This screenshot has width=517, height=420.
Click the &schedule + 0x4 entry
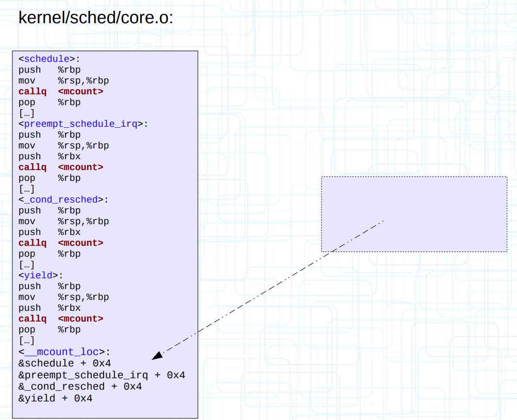pyautogui.click(x=64, y=363)
